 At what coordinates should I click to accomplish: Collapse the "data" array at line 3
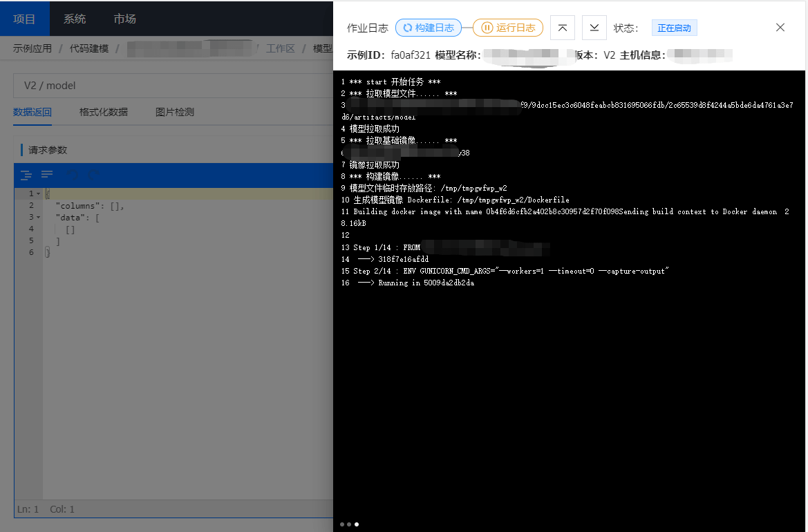click(x=38, y=218)
